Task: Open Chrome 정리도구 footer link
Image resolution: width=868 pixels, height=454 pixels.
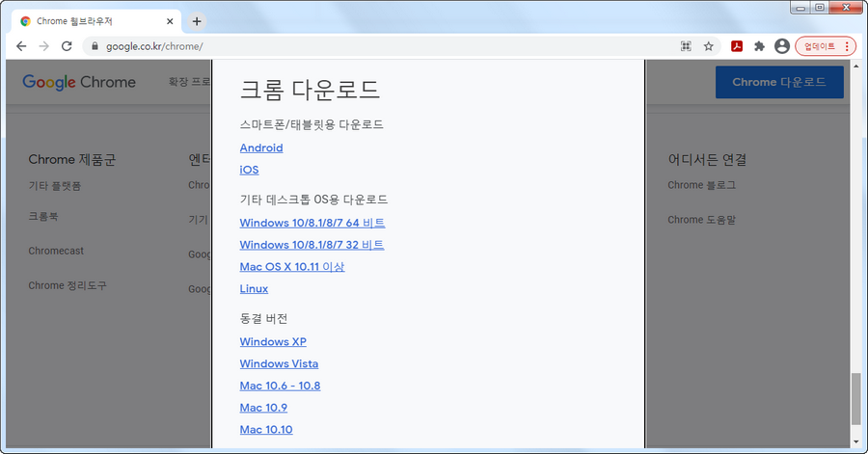Action: click(68, 286)
